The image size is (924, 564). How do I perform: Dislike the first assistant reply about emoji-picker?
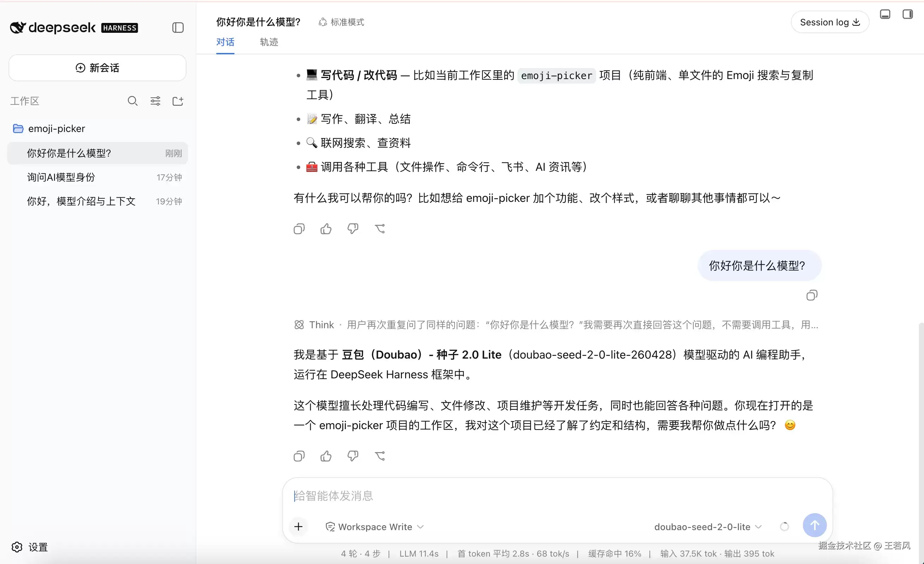[x=353, y=229]
